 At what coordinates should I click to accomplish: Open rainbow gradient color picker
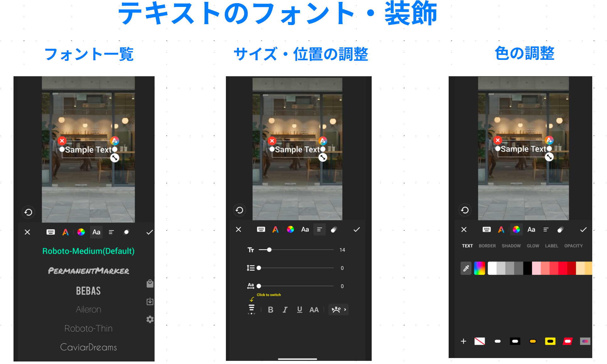479,268
